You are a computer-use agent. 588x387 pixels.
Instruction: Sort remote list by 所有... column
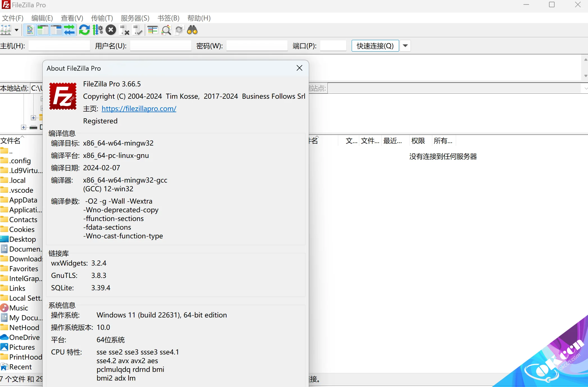(x=443, y=140)
